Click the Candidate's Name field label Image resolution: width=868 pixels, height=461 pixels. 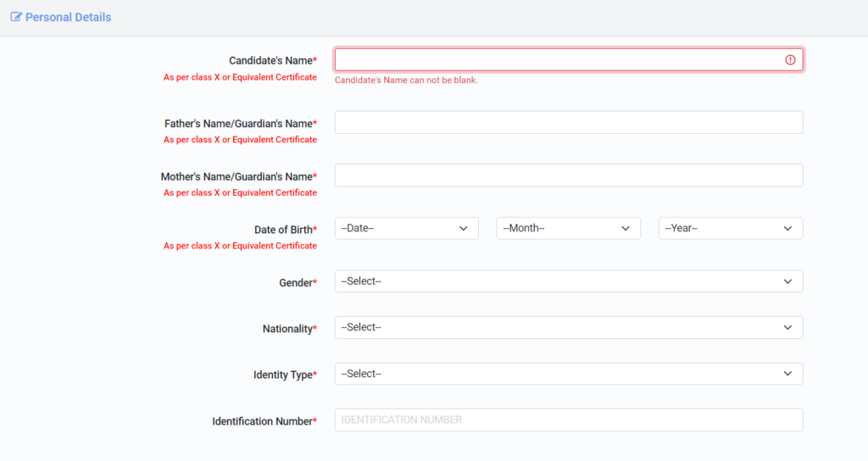pos(272,61)
